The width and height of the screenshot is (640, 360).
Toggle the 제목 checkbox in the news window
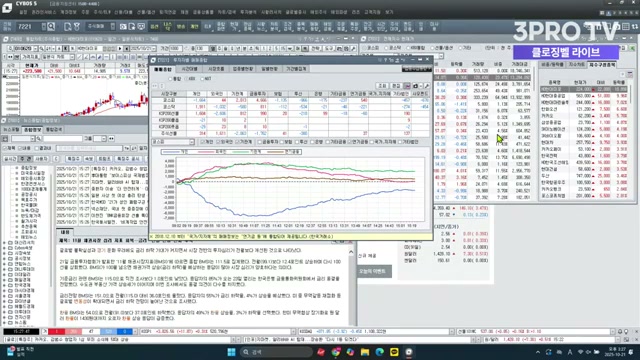pyautogui.click(x=6, y=148)
